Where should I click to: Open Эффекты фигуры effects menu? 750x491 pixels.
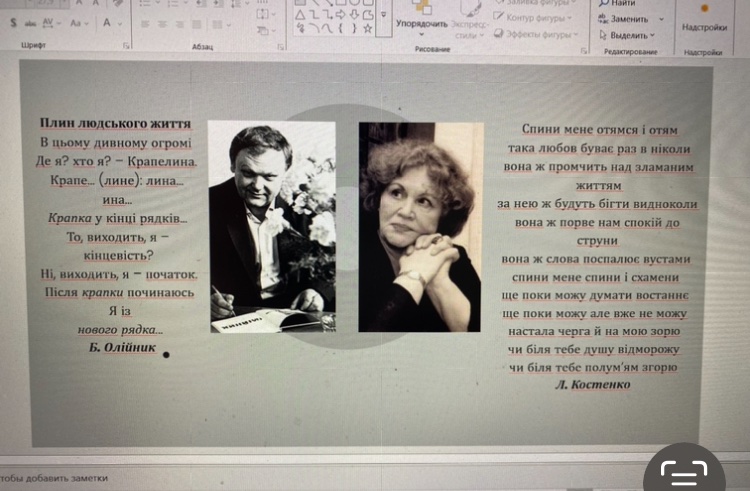536,34
